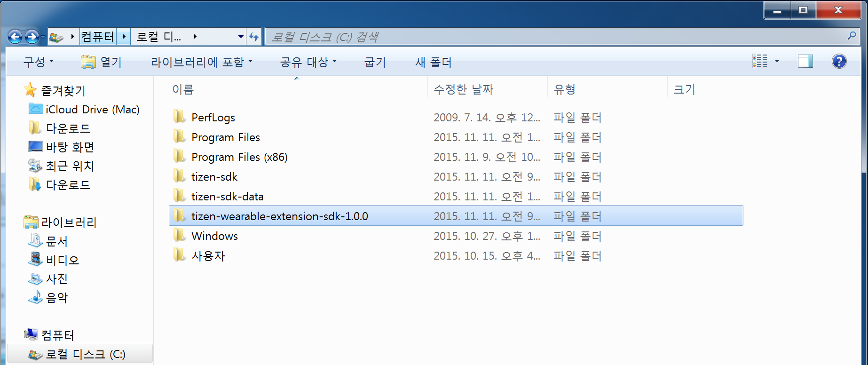Open first 다운로드 folder under favorites
This screenshot has height=365, width=868.
(x=59, y=128)
